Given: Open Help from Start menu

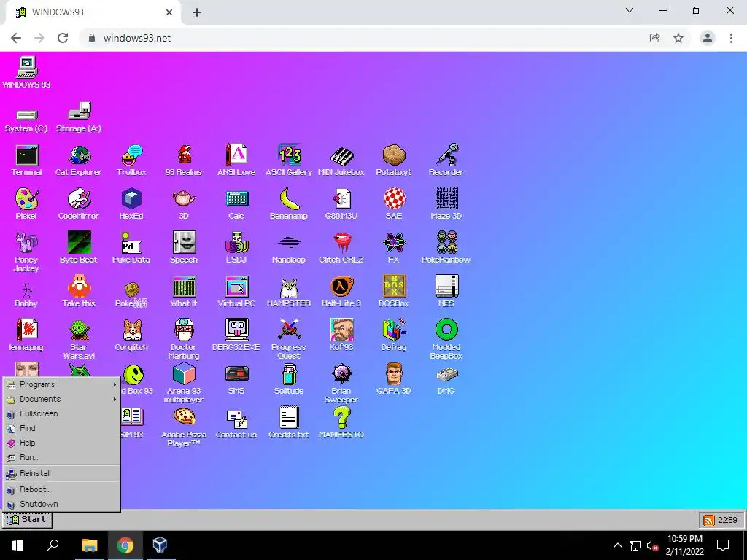Looking at the screenshot, I should (61, 443).
